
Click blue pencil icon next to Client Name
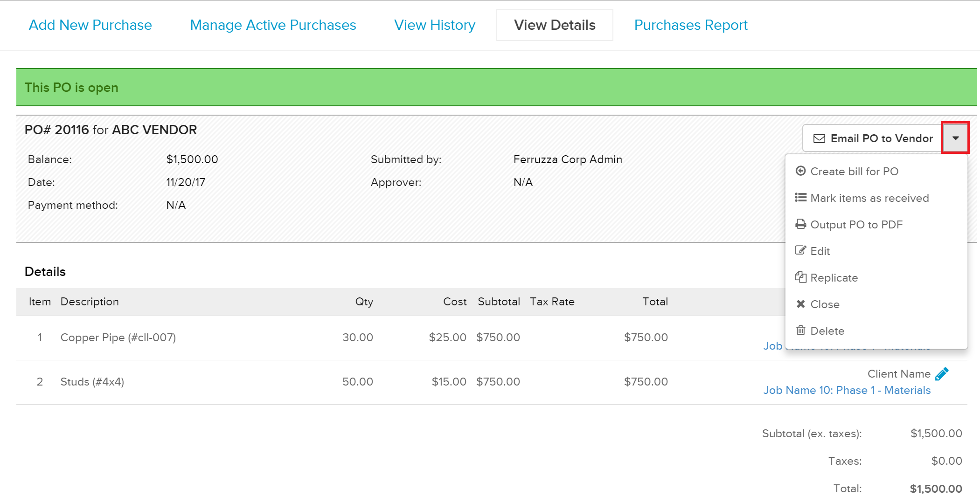click(942, 374)
